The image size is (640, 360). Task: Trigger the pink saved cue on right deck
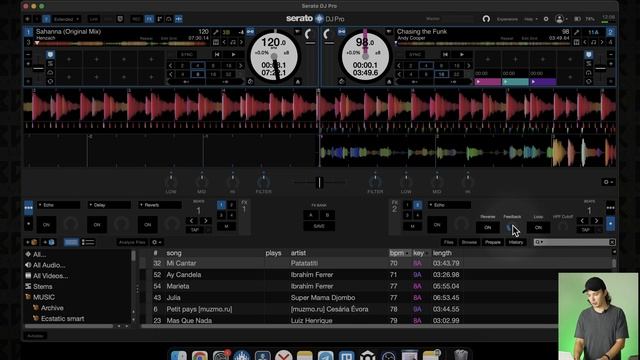pyautogui.click(x=488, y=82)
